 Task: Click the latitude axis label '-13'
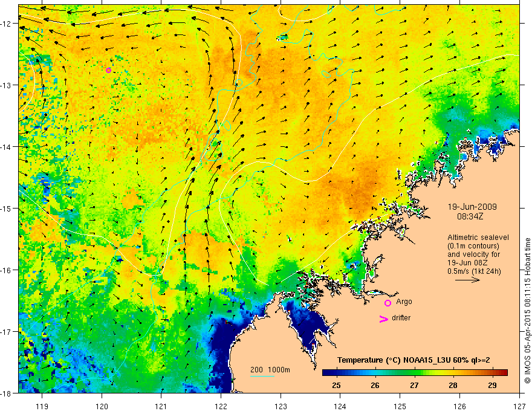tap(7, 85)
